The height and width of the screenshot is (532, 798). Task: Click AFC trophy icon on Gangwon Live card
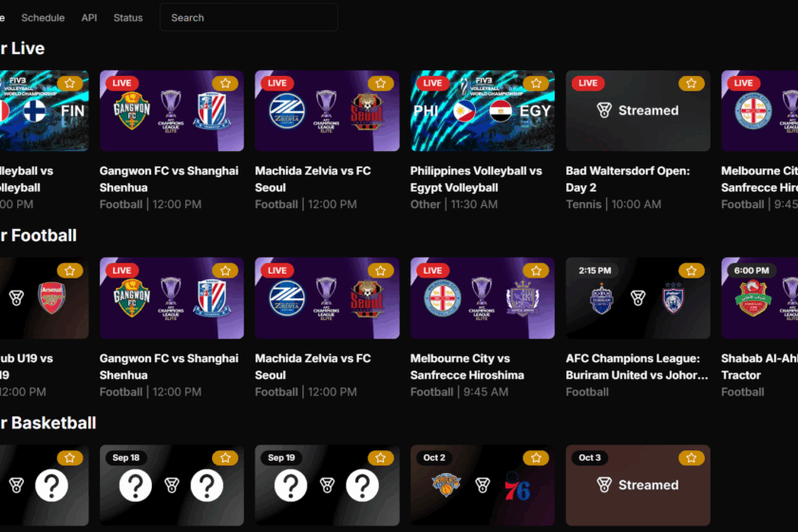(171, 111)
